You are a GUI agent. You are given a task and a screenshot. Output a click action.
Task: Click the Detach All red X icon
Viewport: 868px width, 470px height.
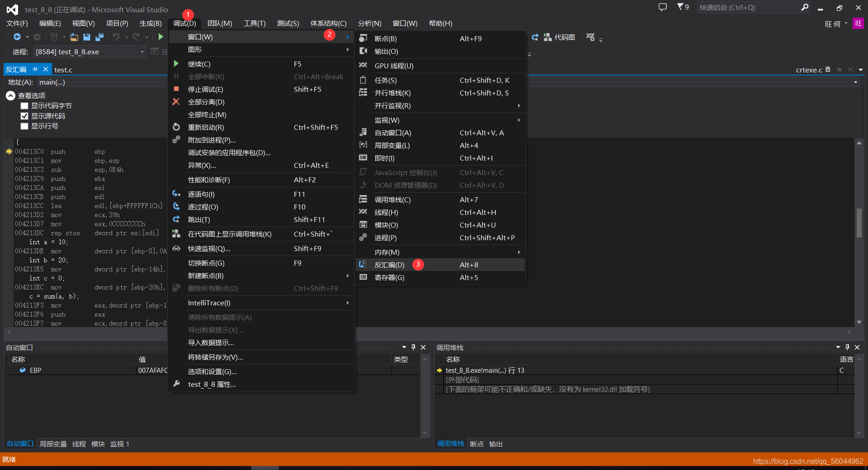click(x=176, y=102)
